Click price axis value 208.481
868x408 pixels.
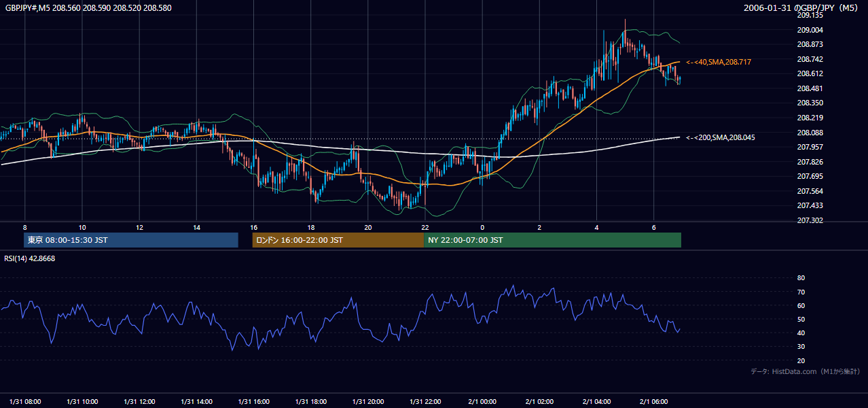(x=810, y=88)
